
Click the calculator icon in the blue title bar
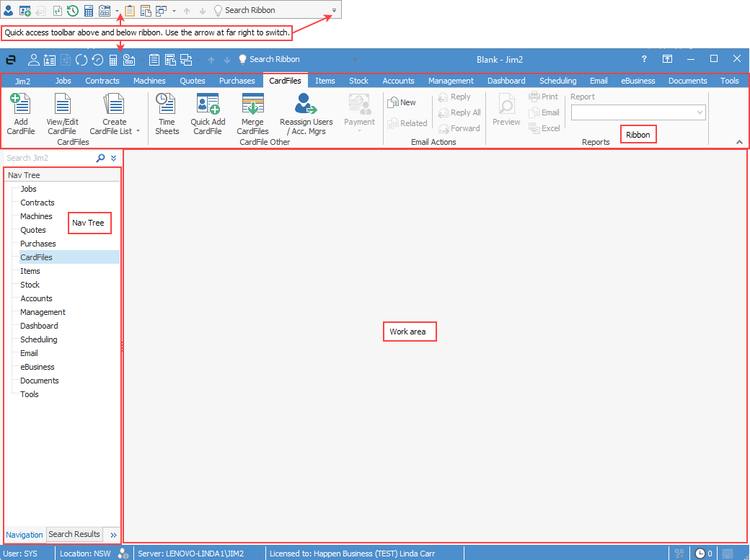[x=113, y=60]
